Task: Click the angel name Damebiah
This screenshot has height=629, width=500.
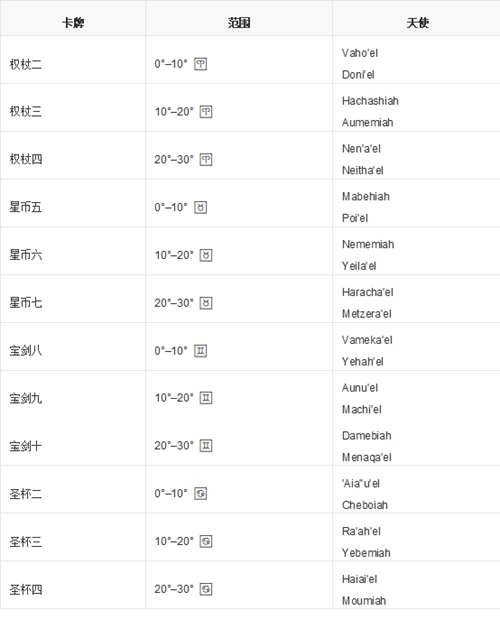Action: [x=366, y=436]
